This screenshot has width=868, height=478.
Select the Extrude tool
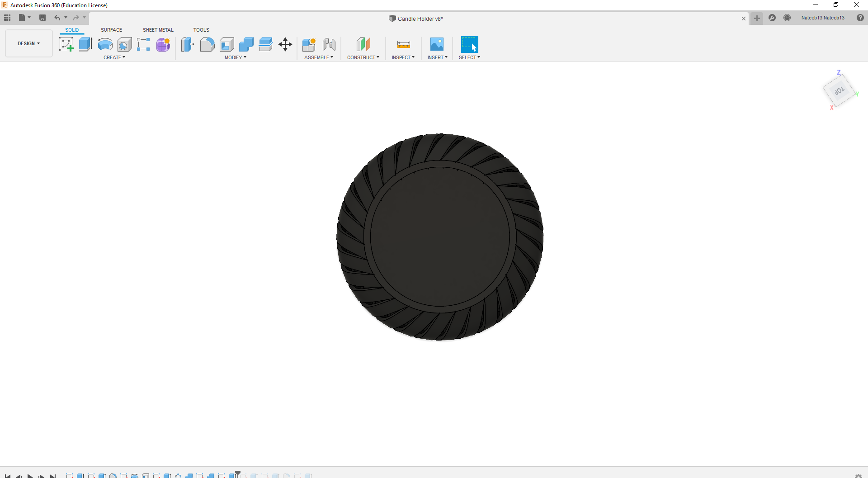(x=85, y=44)
